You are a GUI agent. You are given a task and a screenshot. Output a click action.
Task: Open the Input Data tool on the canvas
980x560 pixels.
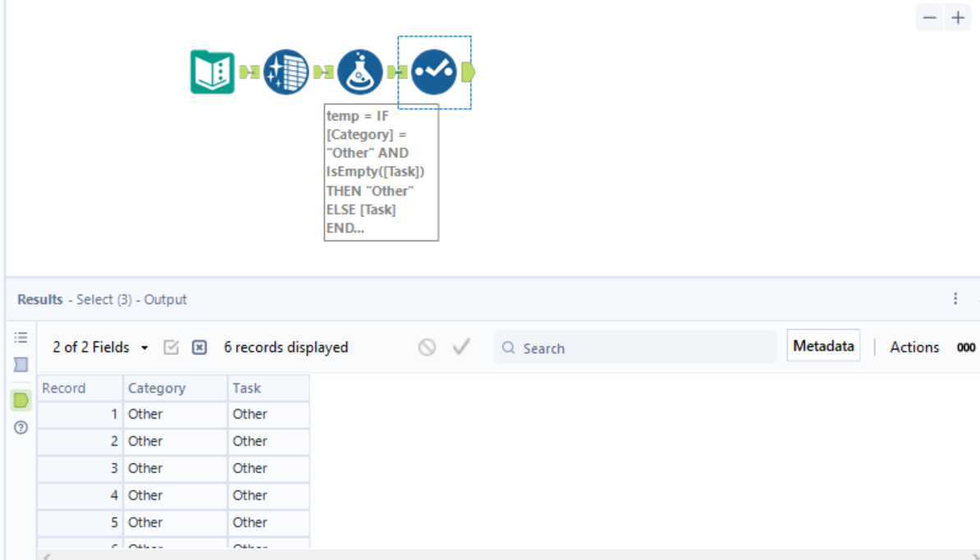[x=212, y=71]
